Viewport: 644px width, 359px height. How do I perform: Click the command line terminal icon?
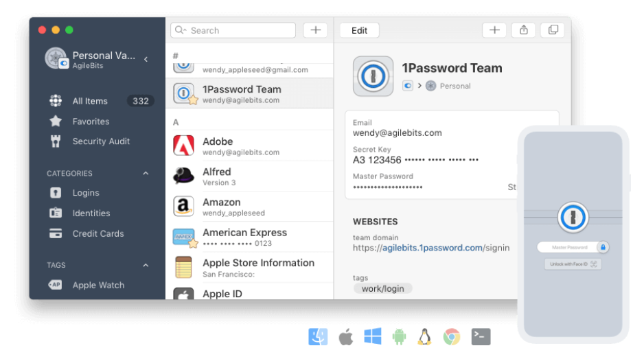481,337
